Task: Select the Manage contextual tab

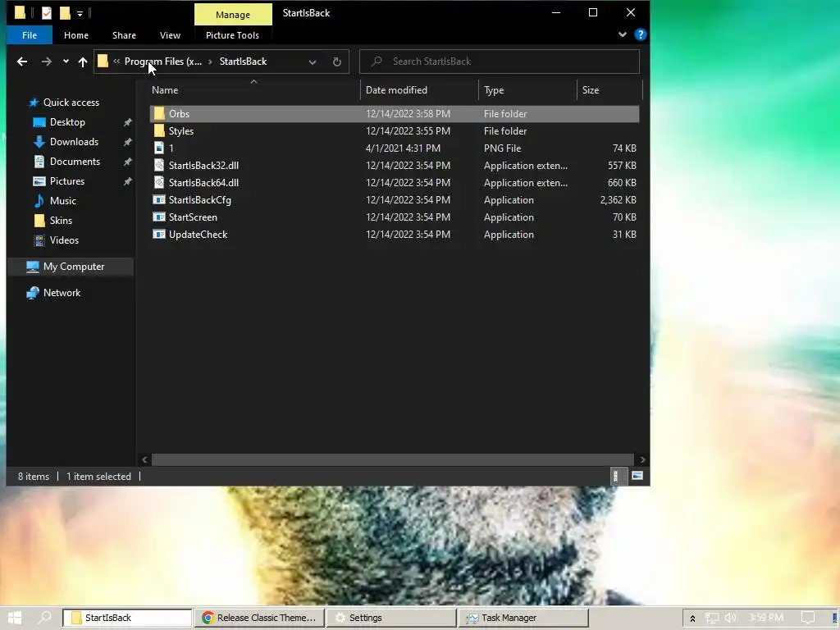Action: pyautogui.click(x=233, y=15)
